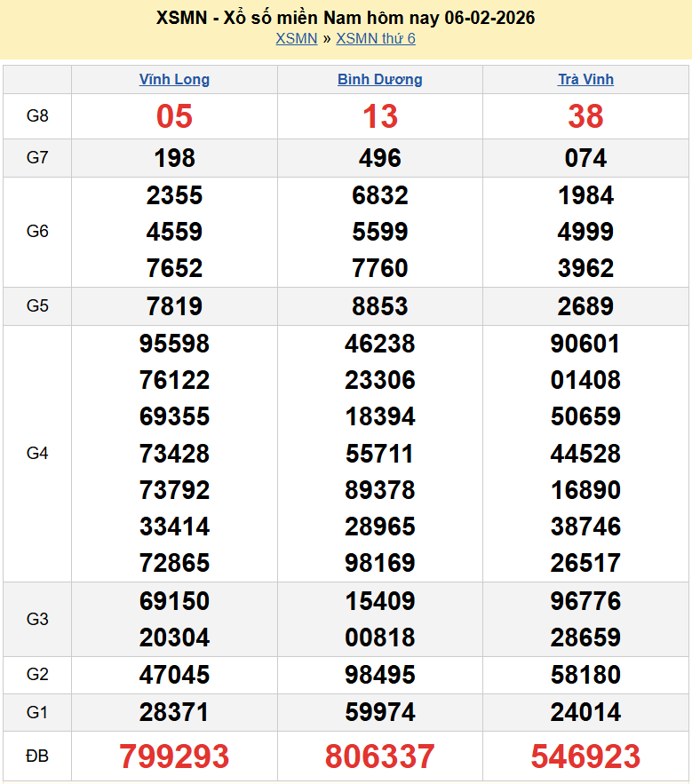Click the G4 row label
The width and height of the screenshot is (692, 784).
tap(37, 454)
